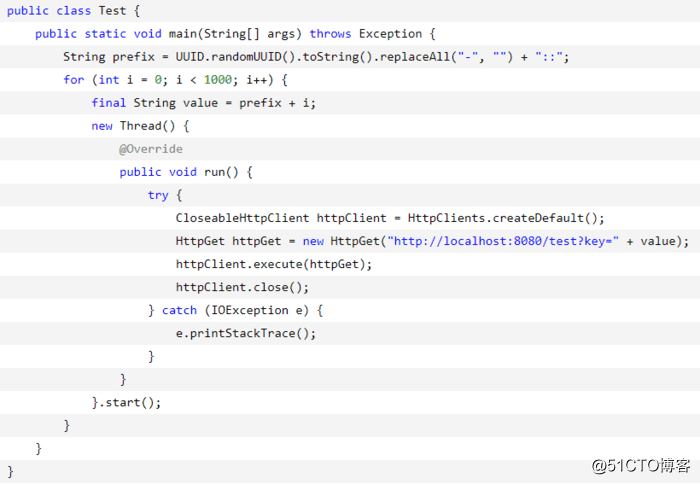The image size is (700, 484).
Task: Click the 'new Thread() {' line
Action: pos(140,126)
